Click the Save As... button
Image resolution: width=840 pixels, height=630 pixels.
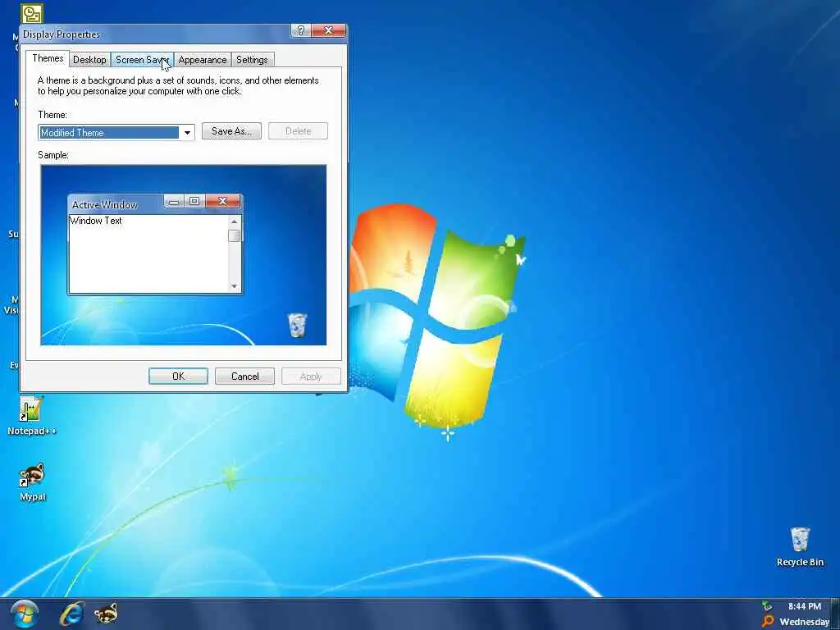click(231, 130)
